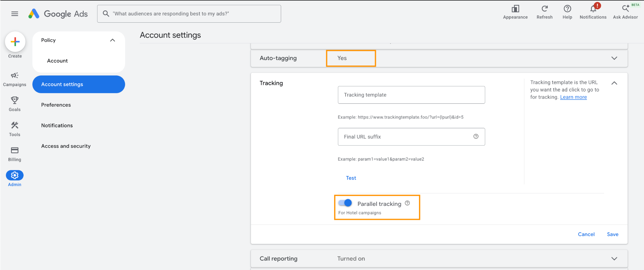This screenshot has width=644, height=270.
Task: Open Tools wrench icon
Action: pyautogui.click(x=14, y=125)
